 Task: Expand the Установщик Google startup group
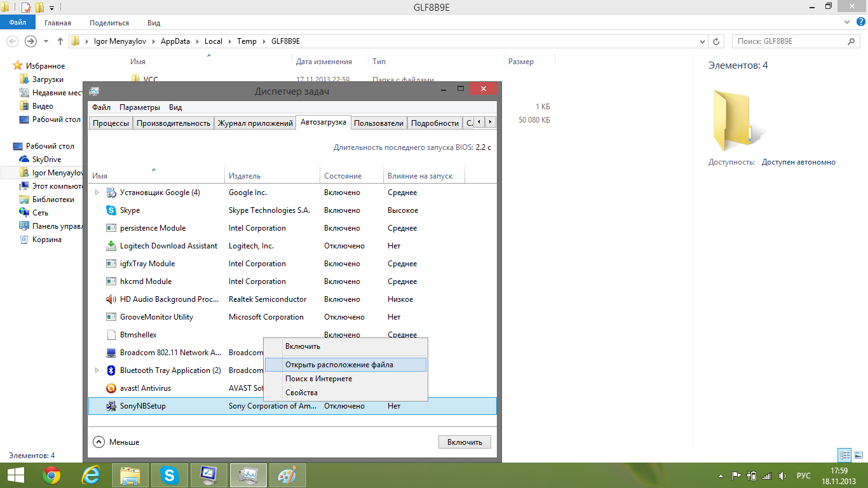click(97, 193)
